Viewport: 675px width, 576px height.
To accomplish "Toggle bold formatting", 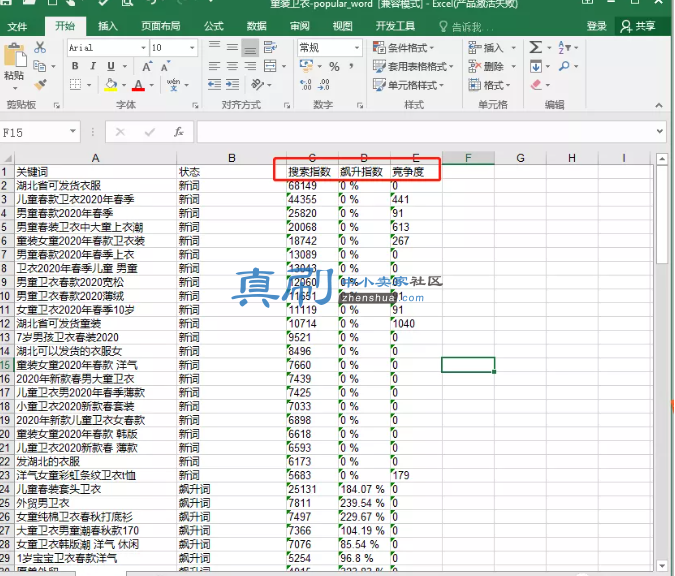I will point(75,66).
